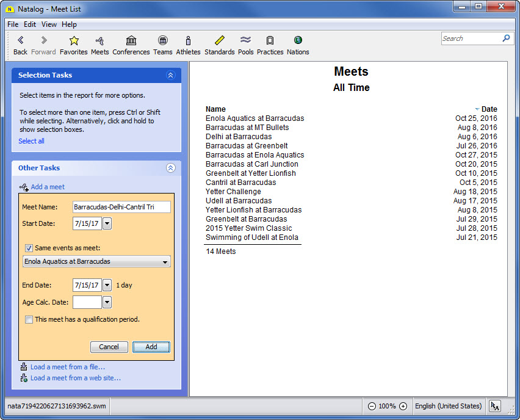This screenshot has height=420, width=520.
Task: Click the zoom in plus button
Action: [x=403, y=406]
